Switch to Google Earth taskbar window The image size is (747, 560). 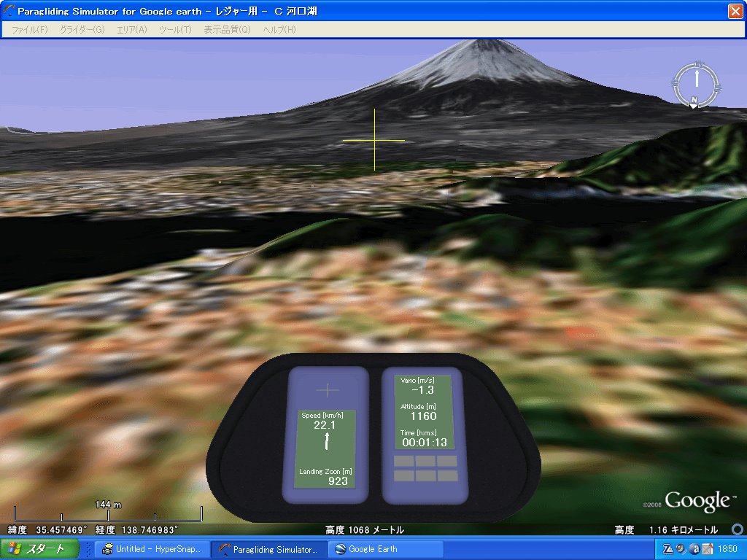coord(386,549)
